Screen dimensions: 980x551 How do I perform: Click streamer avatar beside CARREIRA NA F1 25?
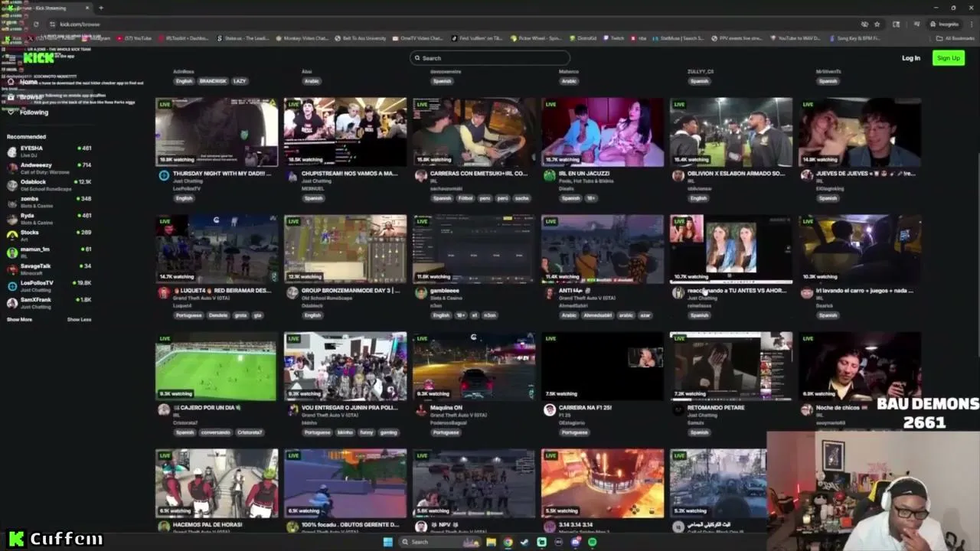[549, 409]
